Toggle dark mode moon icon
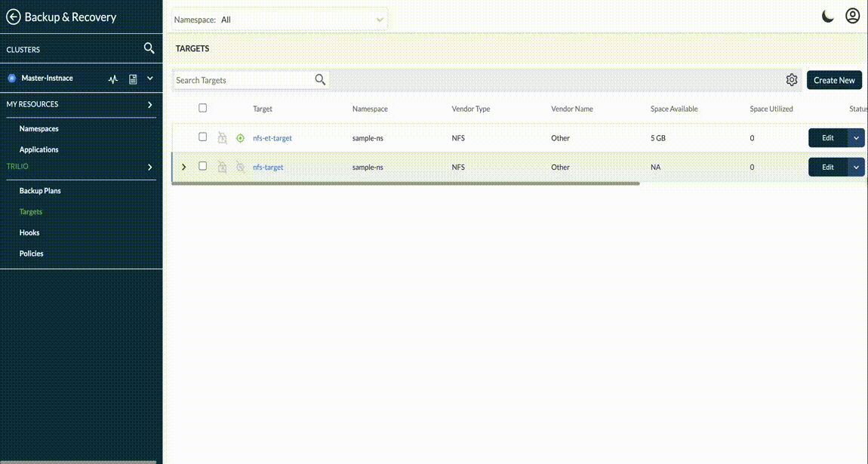This screenshot has height=464, width=868. [x=828, y=17]
